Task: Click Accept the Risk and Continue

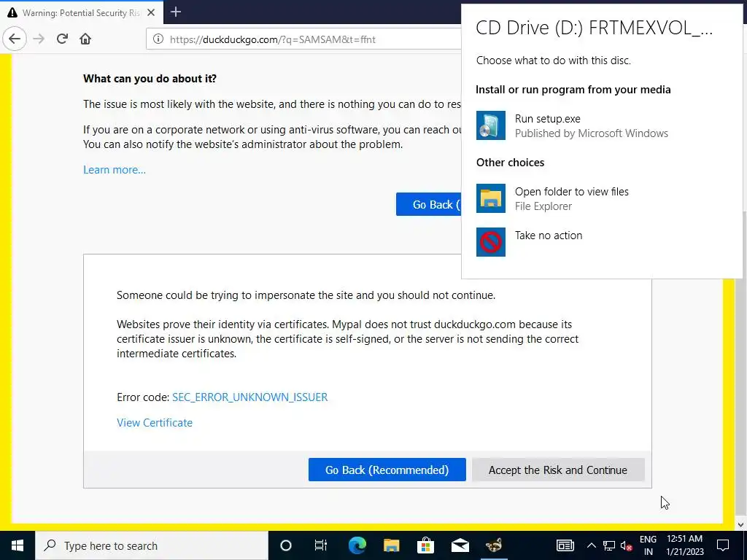Action: 558,470
